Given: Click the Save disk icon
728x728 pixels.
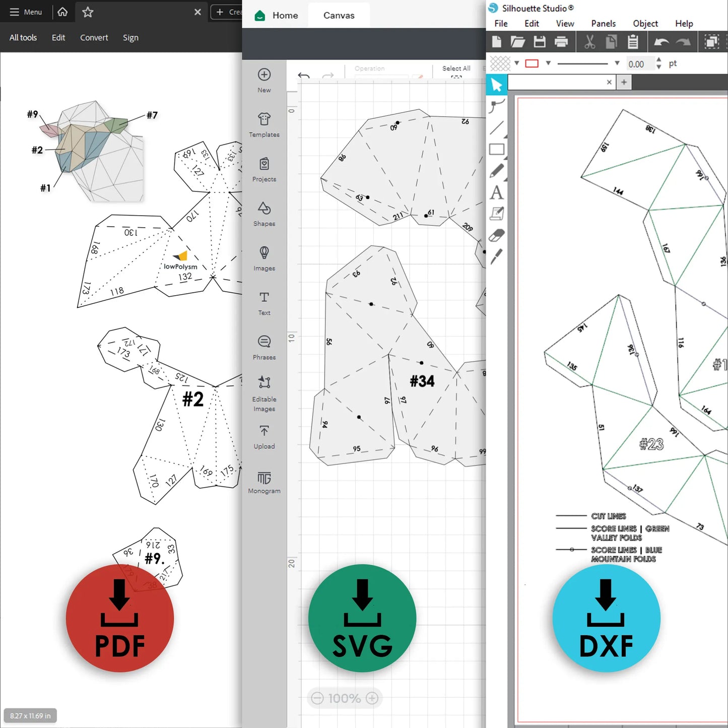Looking at the screenshot, I should pos(540,42).
